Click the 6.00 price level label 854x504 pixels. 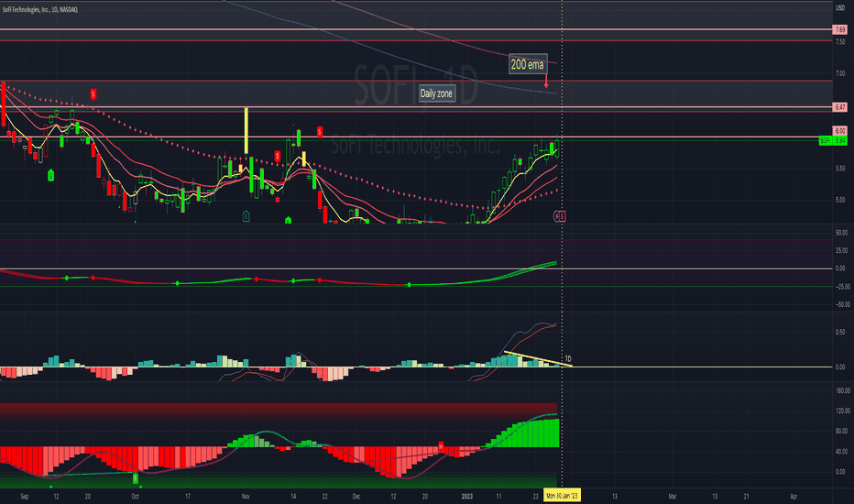pos(840,131)
